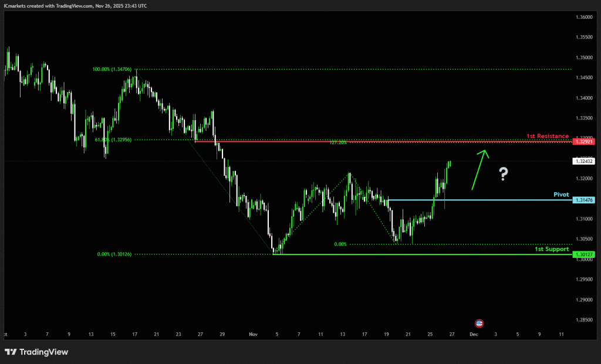Image resolution: width=601 pixels, height=364 pixels.
Task: Click the 0.00% (1.30126) Fibonacci label
Action: tap(115, 254)
